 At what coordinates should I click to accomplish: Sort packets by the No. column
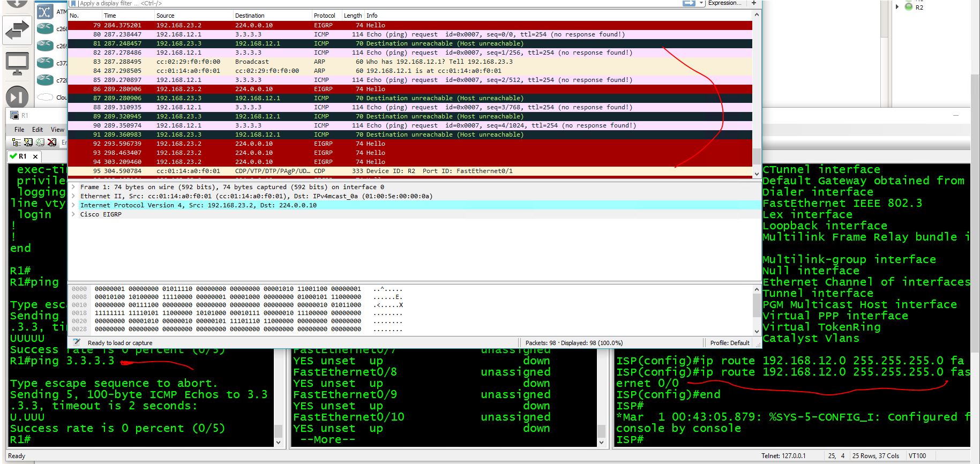(85, 16)
